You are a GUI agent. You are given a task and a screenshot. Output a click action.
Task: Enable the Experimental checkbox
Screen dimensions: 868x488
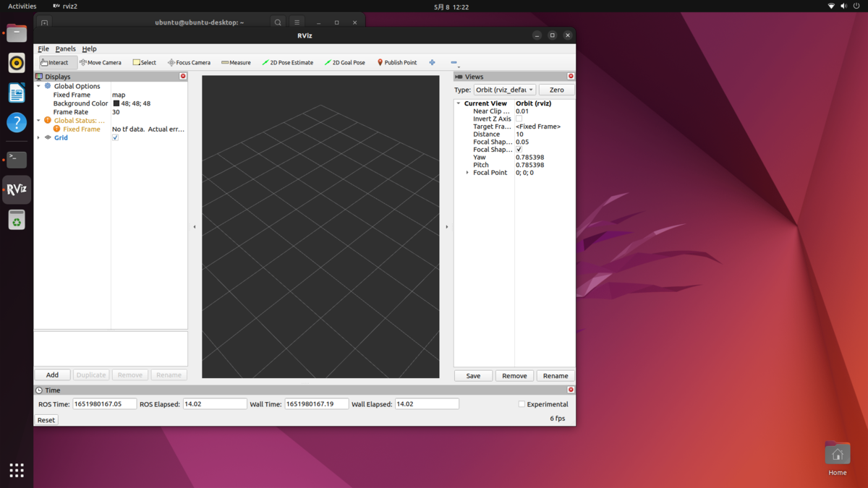[522, 404]
